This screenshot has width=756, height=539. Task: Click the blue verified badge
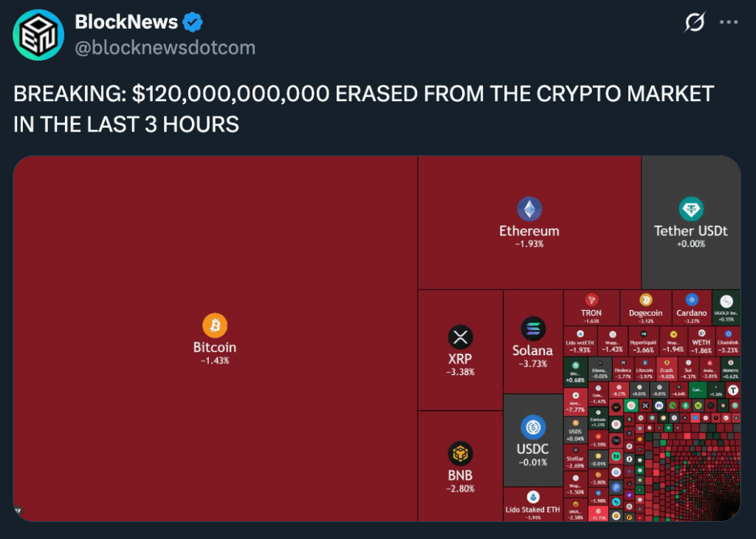[x=193, y=22]
